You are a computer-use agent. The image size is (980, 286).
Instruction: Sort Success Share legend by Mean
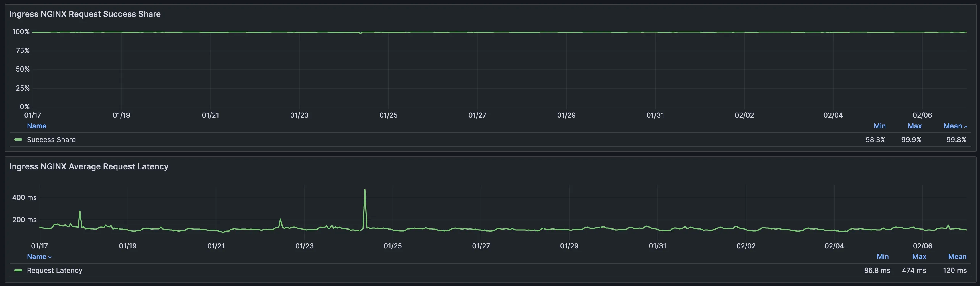(x=955, y=126)
